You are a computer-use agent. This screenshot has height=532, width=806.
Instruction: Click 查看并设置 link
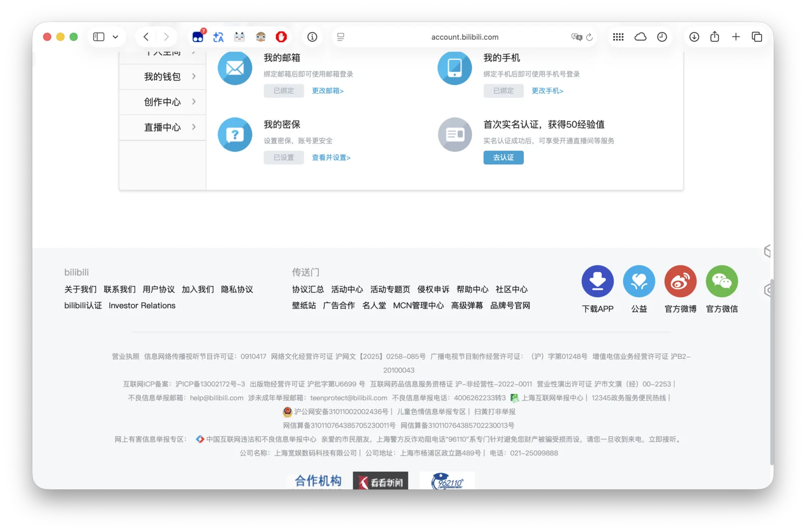331,158
